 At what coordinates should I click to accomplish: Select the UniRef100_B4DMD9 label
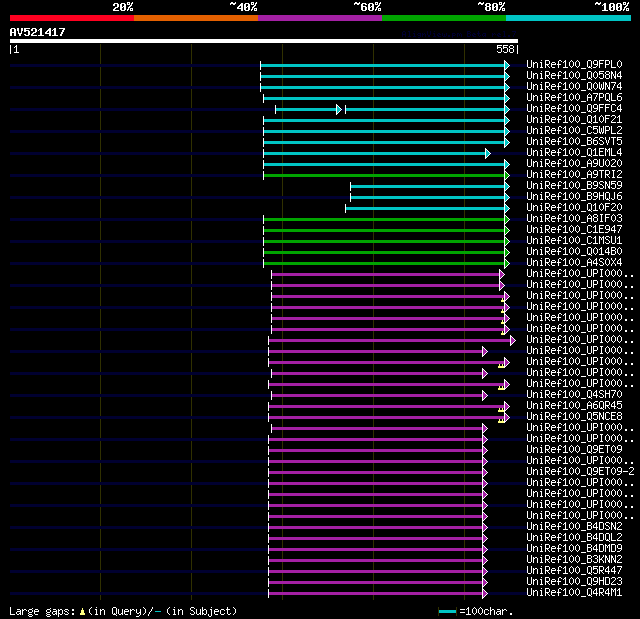[574, 549]
